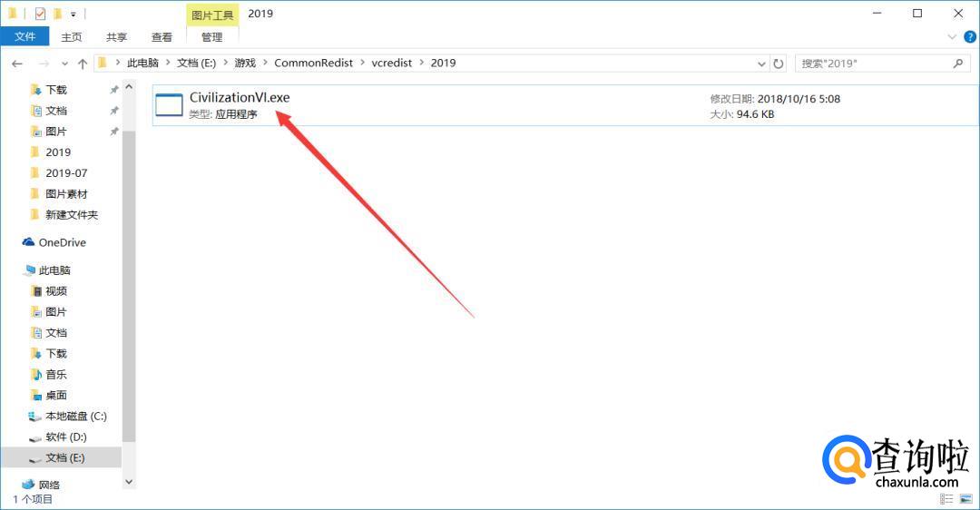Select OneDrive in navigation pane
This screenshot has height=510, width=980.
pos(62,242)
